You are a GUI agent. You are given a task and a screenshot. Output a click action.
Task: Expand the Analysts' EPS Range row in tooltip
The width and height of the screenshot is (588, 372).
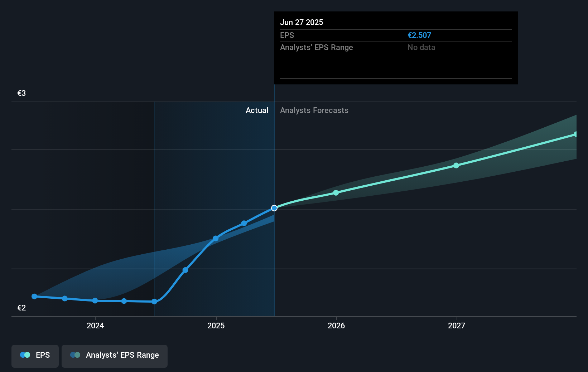coord(317,47)
